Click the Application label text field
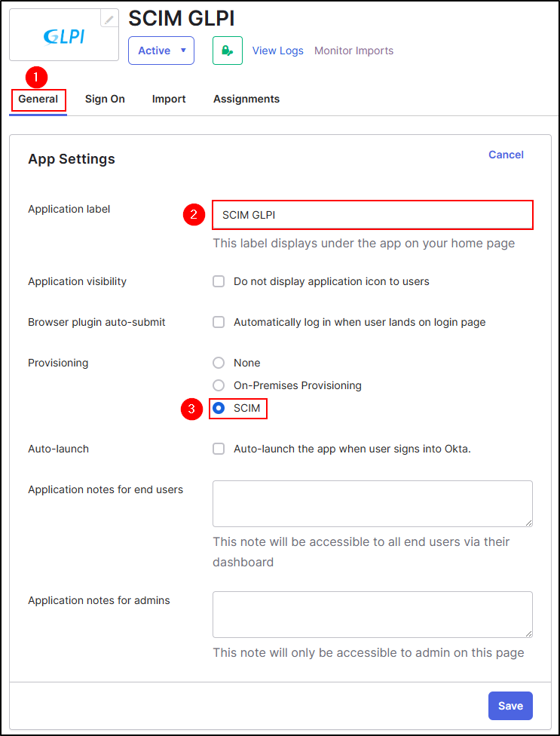The width and height of the screenshot is (560, 736). click(x=372, y=215)
